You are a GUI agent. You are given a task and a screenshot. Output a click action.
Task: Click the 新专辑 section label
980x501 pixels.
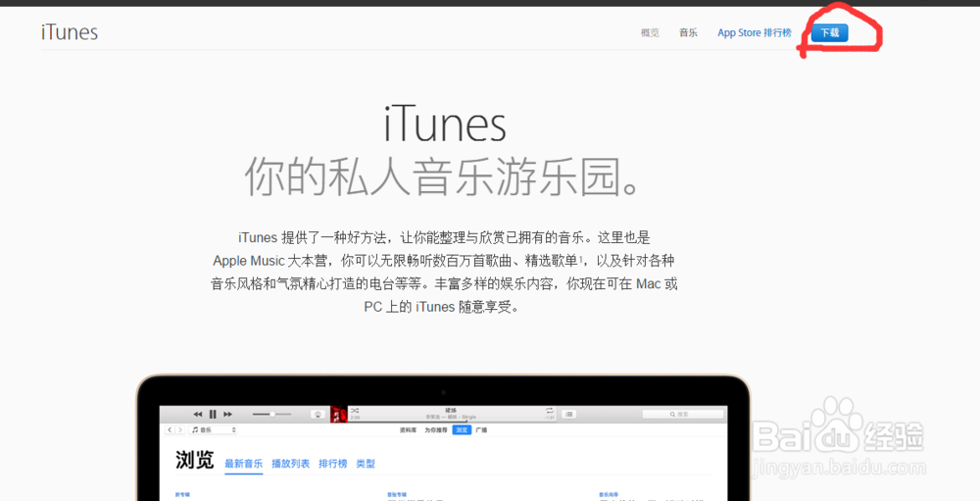pyautogui.click(x=181, y=494)
